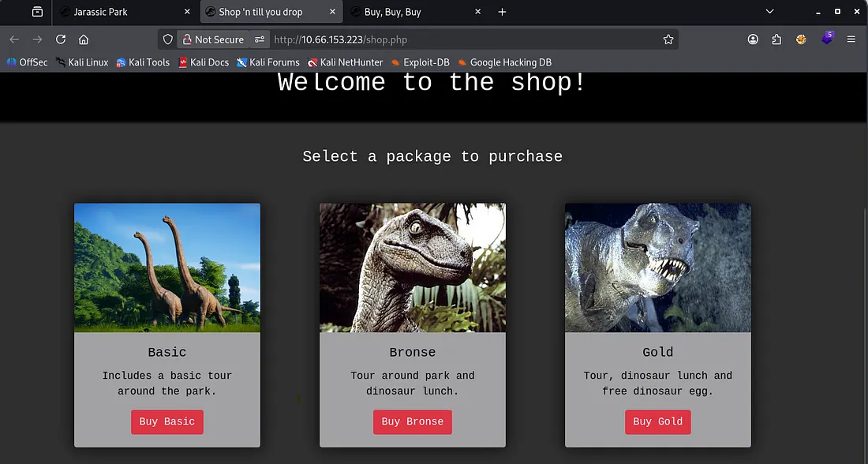868x464 pixels.
Task: Open the extensions puzzle icon
Action: (776, 39)
